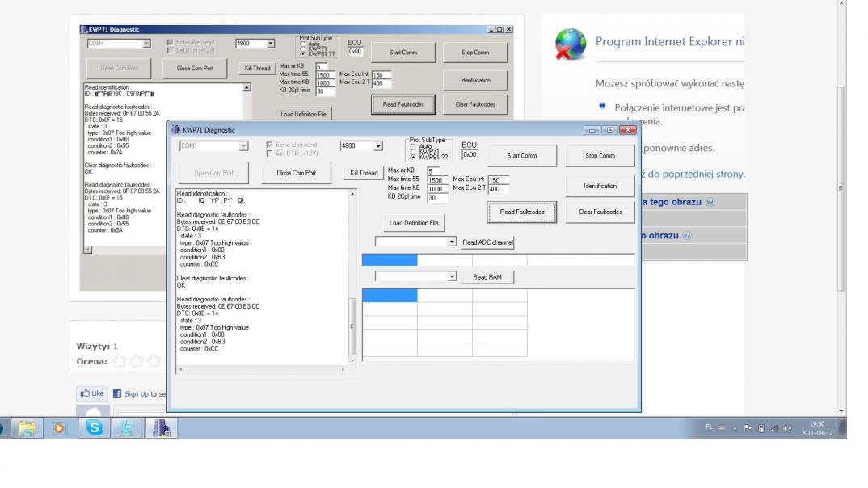The height and width of the screenshot is (488, 868).
Task: Click the KWP71 Diagnostic taskbar icon
Action: [161, 427]
